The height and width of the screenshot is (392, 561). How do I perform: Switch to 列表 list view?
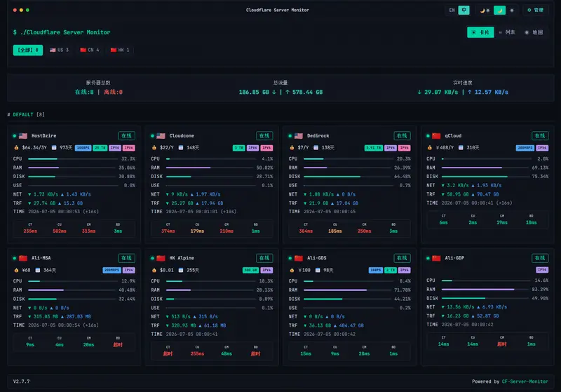(x=506, y=32)
